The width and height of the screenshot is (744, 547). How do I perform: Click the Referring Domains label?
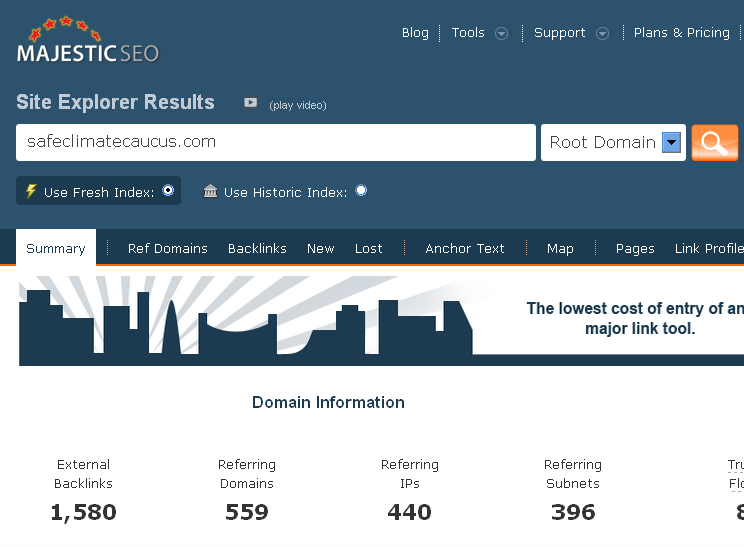coord(247,473)
